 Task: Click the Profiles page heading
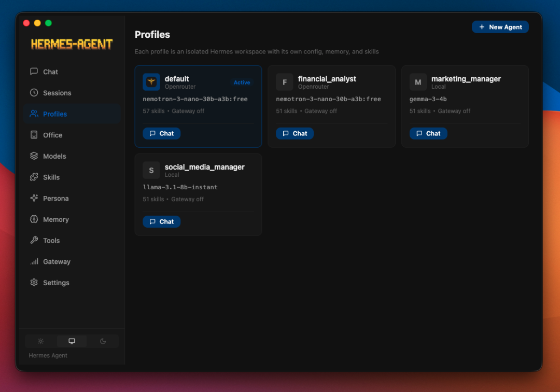[152, 35]
